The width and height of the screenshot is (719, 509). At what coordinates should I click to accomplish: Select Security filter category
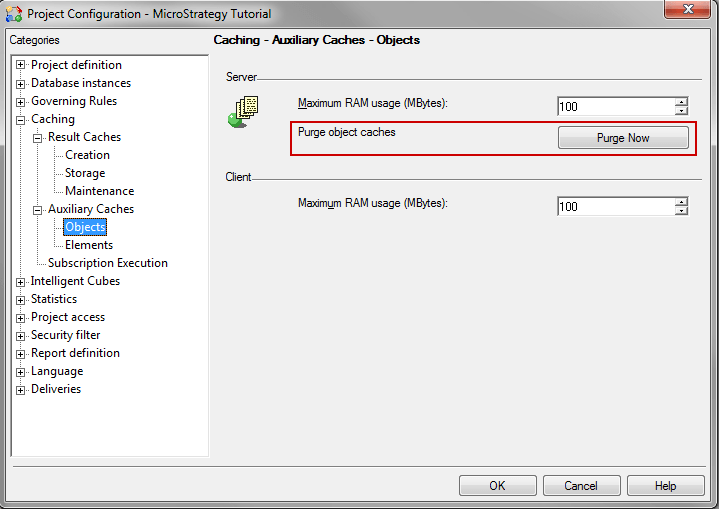(x=65, y=335)
